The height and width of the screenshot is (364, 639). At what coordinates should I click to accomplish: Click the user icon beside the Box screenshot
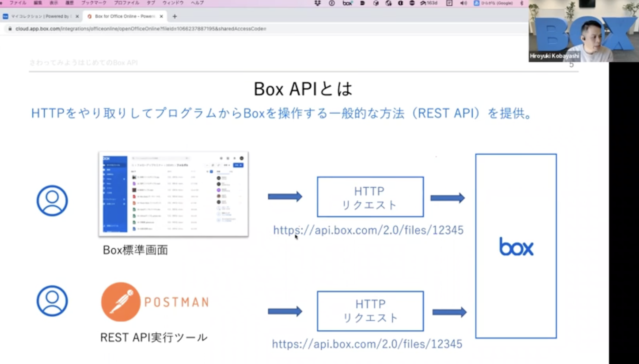click(52, 201)
